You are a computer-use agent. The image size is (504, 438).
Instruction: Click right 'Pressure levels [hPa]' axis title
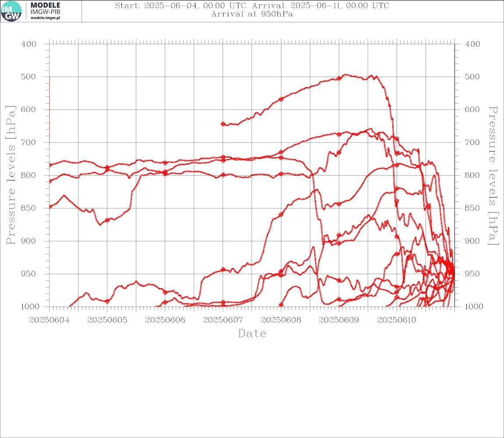(x=493, y=176)
